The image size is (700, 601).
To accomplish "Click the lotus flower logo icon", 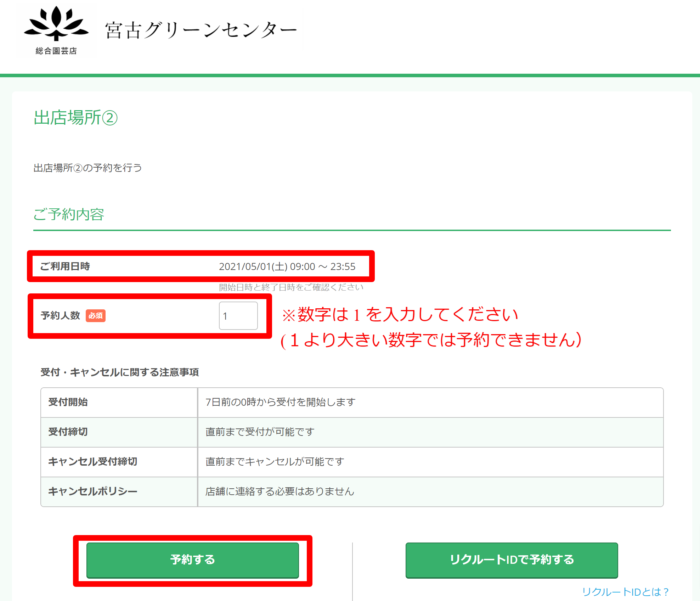I will click(56, 24).
